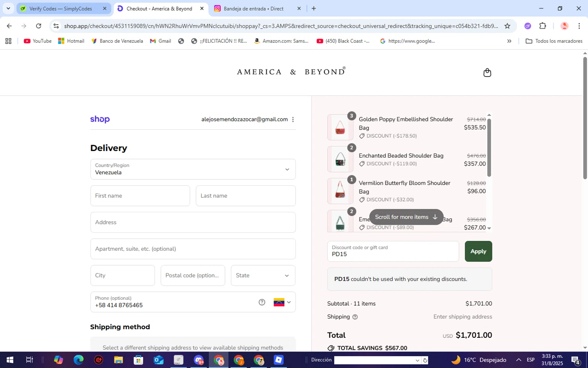
Task: Reload the checkout page
Action: 38,26
